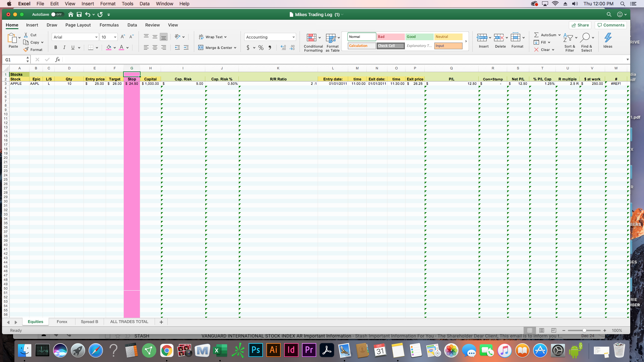Viewport: 644px width, 362px height.
Task: Switch to the Forex sheet tab
Action: point(62,322)
